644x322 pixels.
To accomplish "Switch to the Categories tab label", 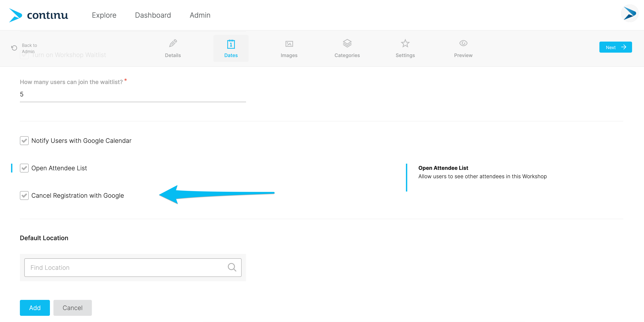I will [x=347, y=55].
